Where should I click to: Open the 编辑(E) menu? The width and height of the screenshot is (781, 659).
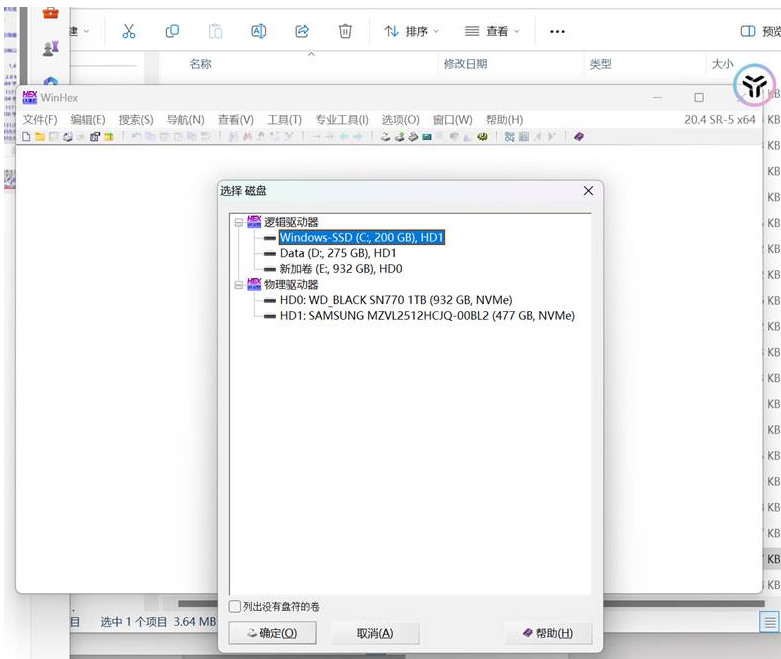pos(88,120)
